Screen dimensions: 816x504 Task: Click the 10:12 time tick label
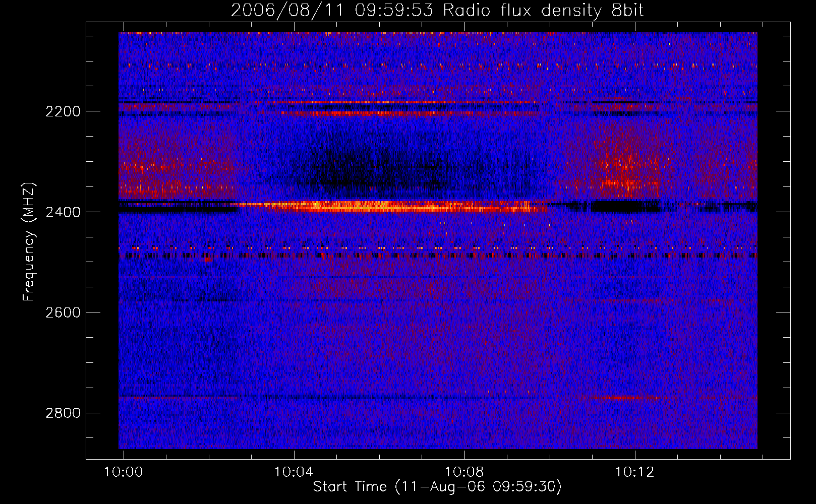coord(635,472)
